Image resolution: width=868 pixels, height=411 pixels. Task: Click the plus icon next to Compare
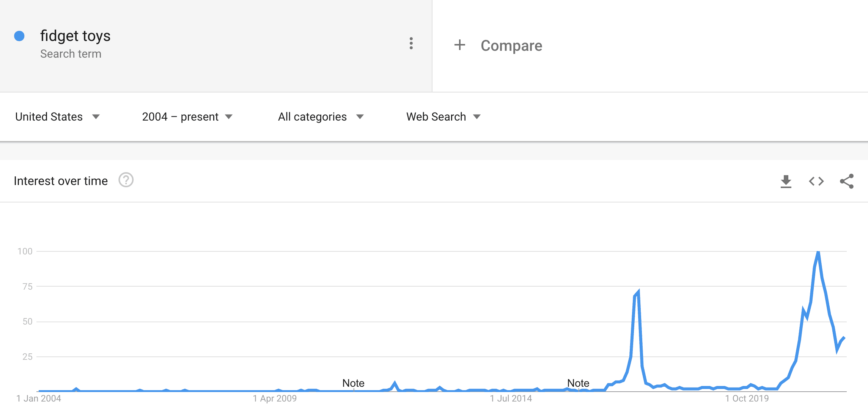click(459, 45)
